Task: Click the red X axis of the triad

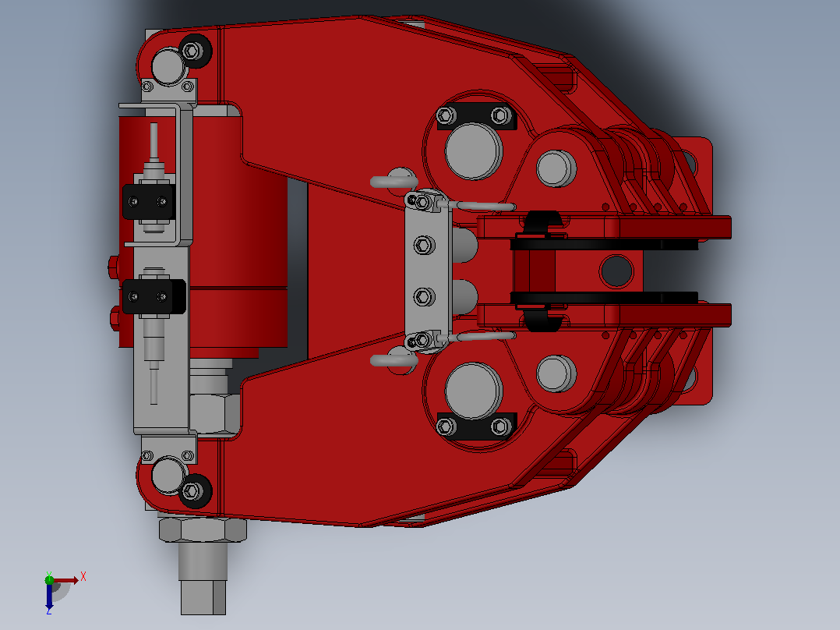Action: point(66,580)
